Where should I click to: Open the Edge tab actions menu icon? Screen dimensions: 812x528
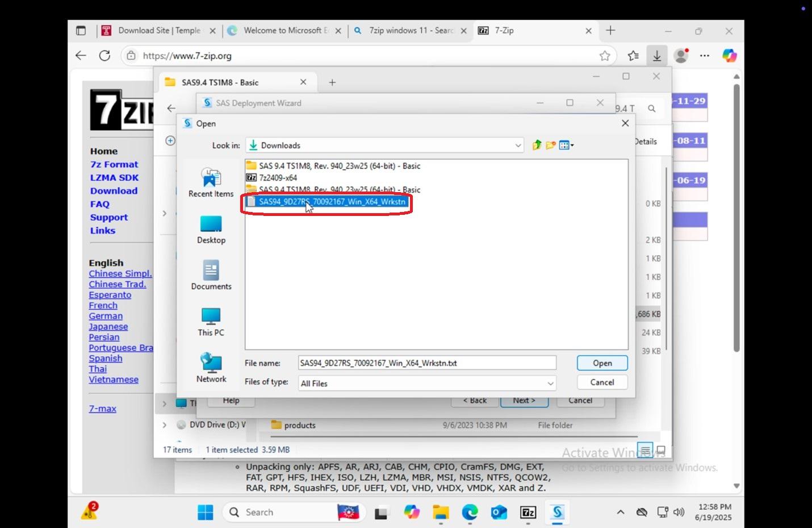81,31
